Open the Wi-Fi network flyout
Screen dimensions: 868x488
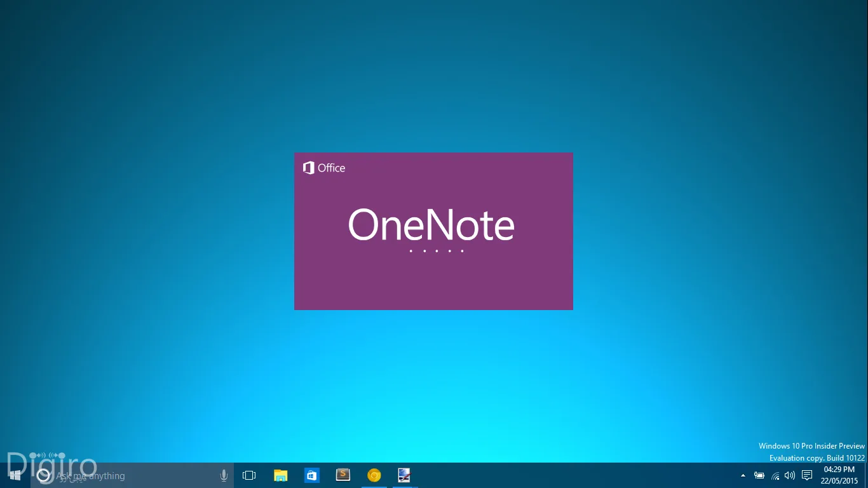775,475
